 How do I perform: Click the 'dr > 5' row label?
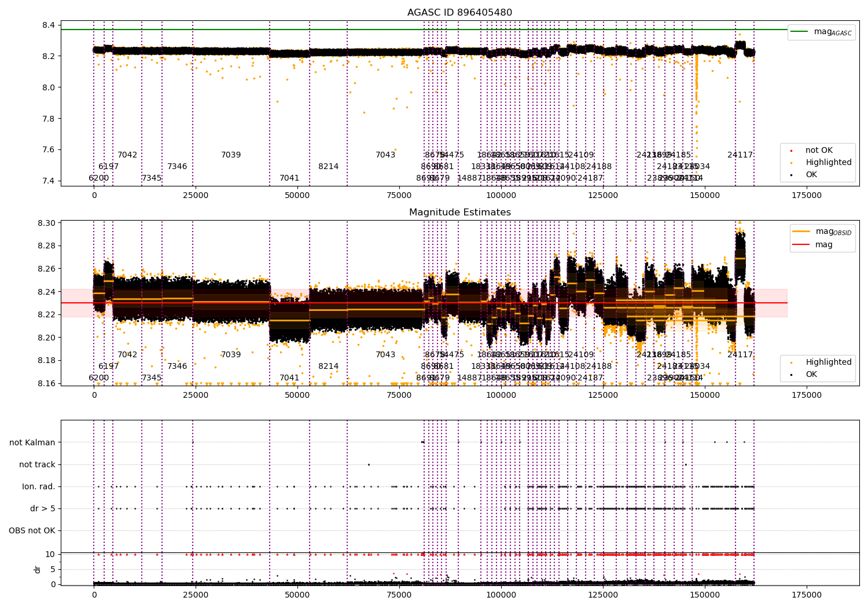(43, 508)
